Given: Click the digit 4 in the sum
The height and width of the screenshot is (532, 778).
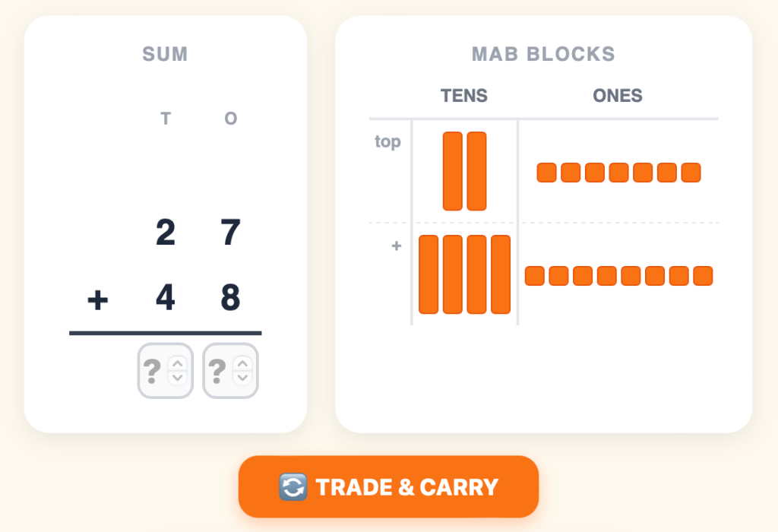Looking at the screenshot, I should 165,298.
